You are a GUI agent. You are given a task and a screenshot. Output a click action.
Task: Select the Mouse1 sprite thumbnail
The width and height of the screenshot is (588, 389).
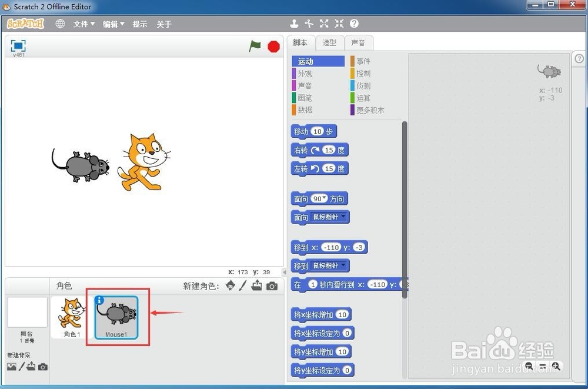[x=116, y=318]
